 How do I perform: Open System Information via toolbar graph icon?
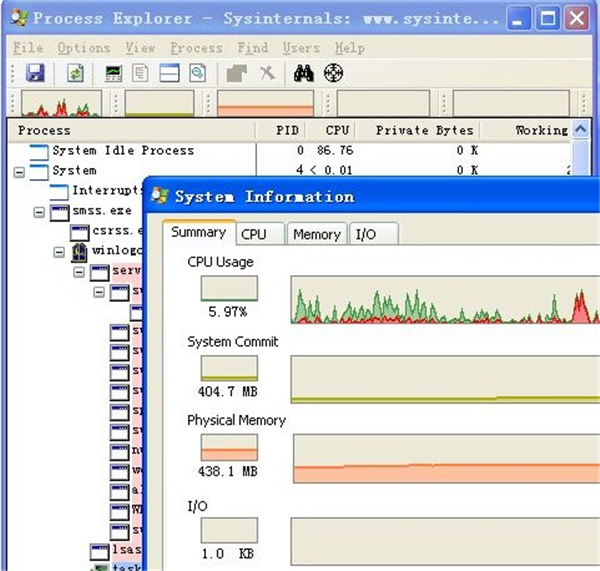[114, 73]
